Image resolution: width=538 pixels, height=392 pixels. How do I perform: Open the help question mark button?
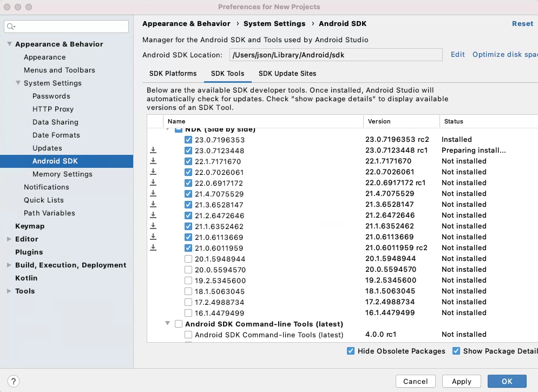[x=14, y=381]
